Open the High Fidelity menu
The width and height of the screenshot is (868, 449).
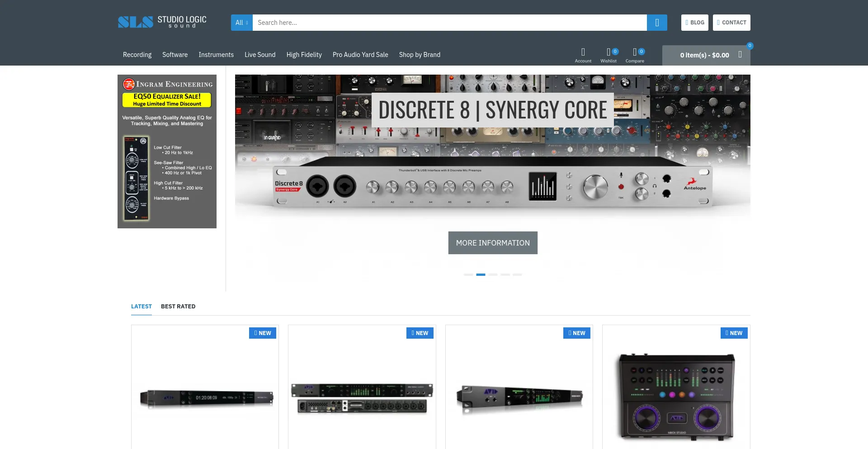click(x=304, y=55)
